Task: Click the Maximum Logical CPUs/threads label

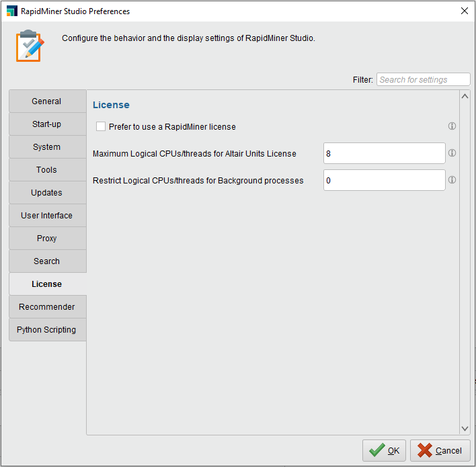Action: (x=194, y=154)
